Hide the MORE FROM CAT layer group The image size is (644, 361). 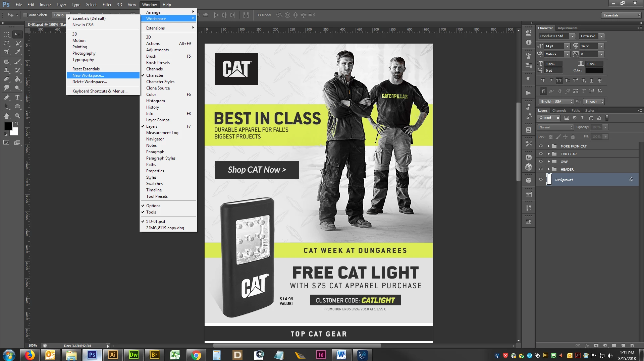coord(540,146)
